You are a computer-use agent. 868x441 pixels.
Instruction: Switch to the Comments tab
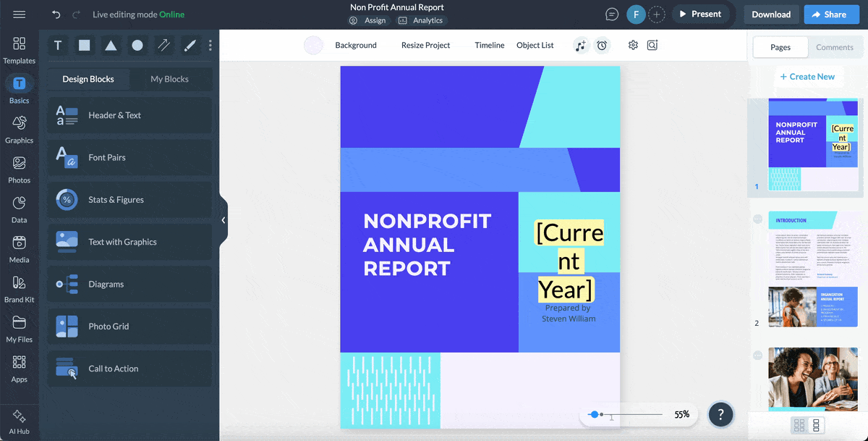point(835,47)
